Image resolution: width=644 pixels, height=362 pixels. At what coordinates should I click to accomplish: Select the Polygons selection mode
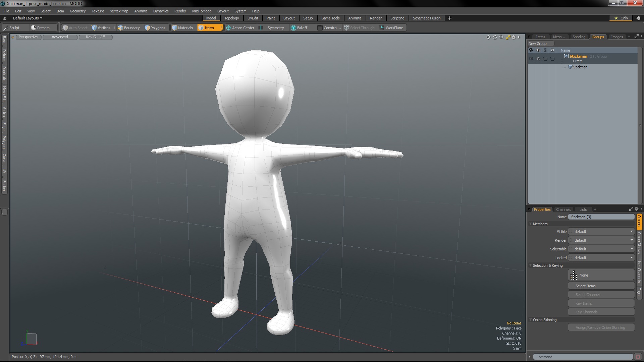pos(155,28)
